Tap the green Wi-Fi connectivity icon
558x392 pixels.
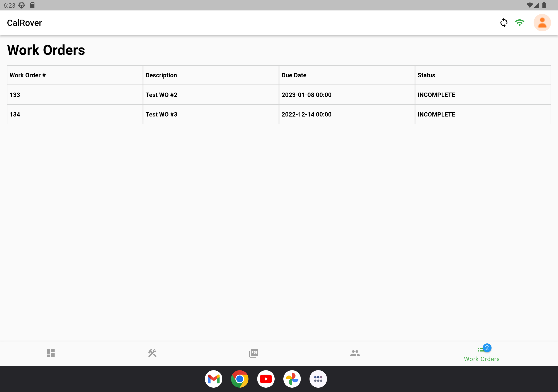click(520, 23)
